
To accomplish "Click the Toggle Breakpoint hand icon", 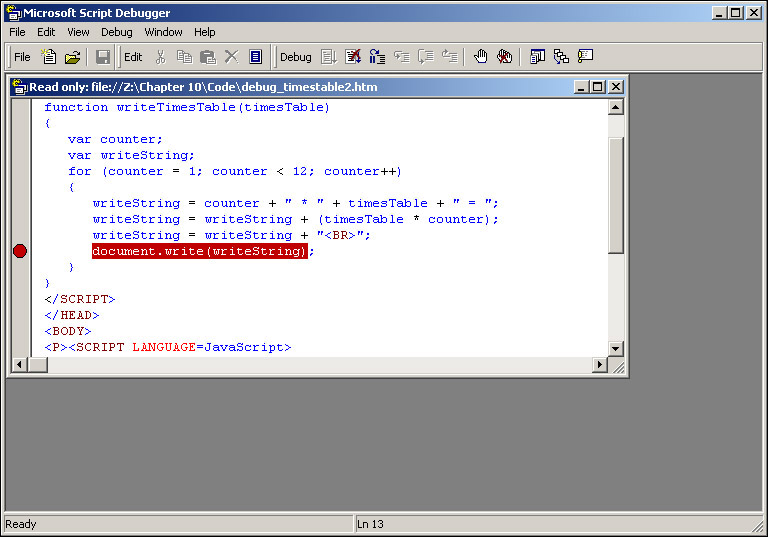I will (x=481, y=57).
